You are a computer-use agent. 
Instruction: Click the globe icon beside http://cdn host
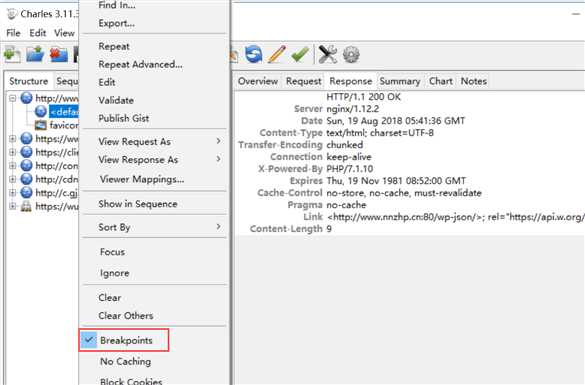click(26, 179)
